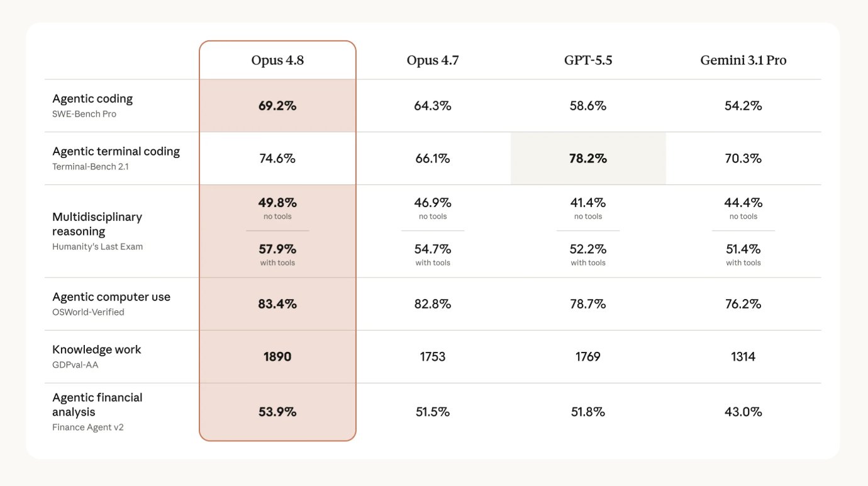868x486 pixels.
Task: Select the 53.9% Finance Agent score
Action: (277, 412)
